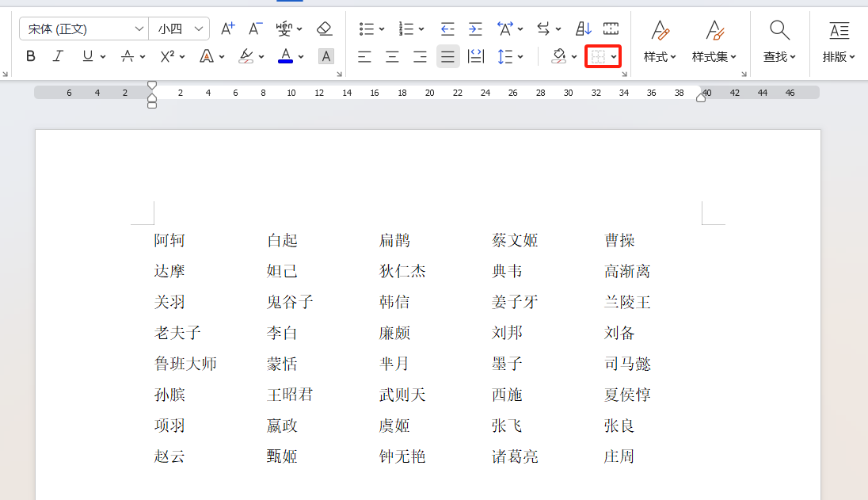Toggle bold formatting
The width and height of the screenshot is (868, 500).
pyautogui.click(x=30, y=56)
